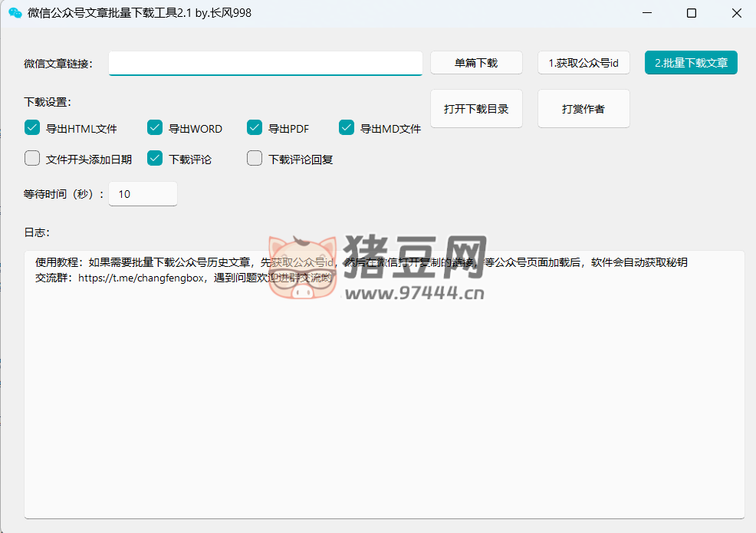Enable 文件开头添加日期 checkbox

[32, 159]
